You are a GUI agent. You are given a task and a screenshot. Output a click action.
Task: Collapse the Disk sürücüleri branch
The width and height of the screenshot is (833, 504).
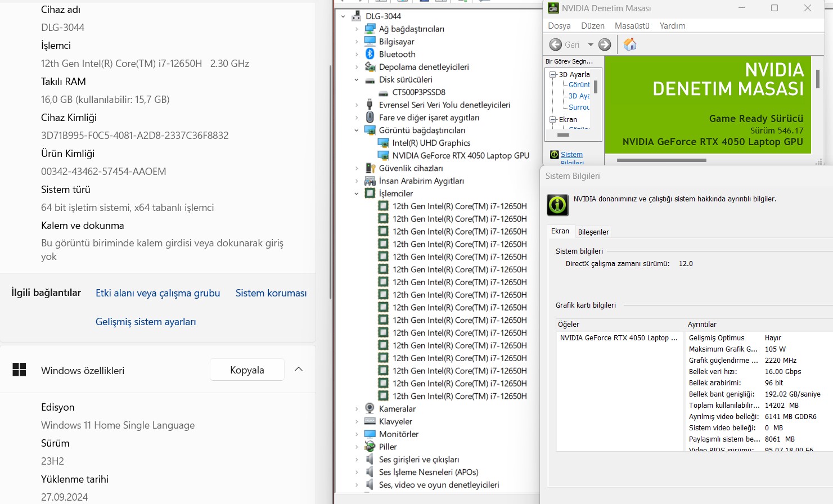coord(356,80)
